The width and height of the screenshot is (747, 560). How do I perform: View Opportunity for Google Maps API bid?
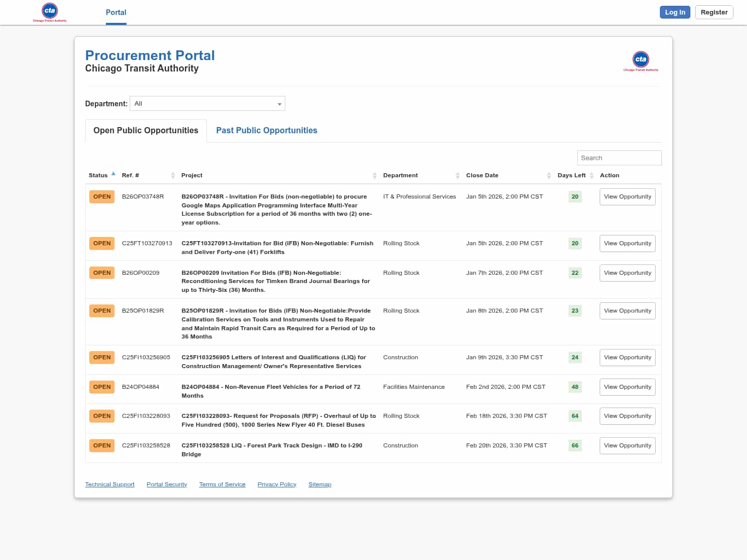(627, 197)
